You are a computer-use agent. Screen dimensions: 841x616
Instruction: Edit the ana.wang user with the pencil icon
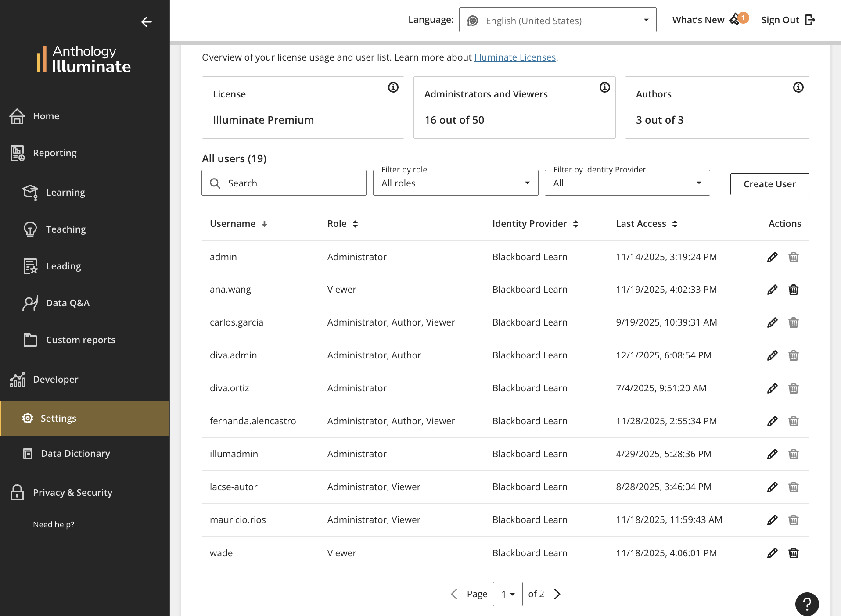tap(772, 289)
